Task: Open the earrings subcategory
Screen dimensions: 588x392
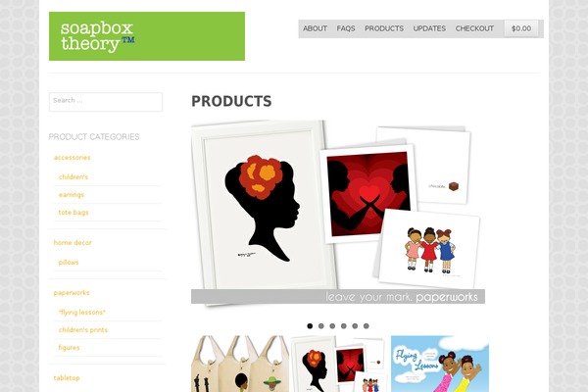Action: 72,195
